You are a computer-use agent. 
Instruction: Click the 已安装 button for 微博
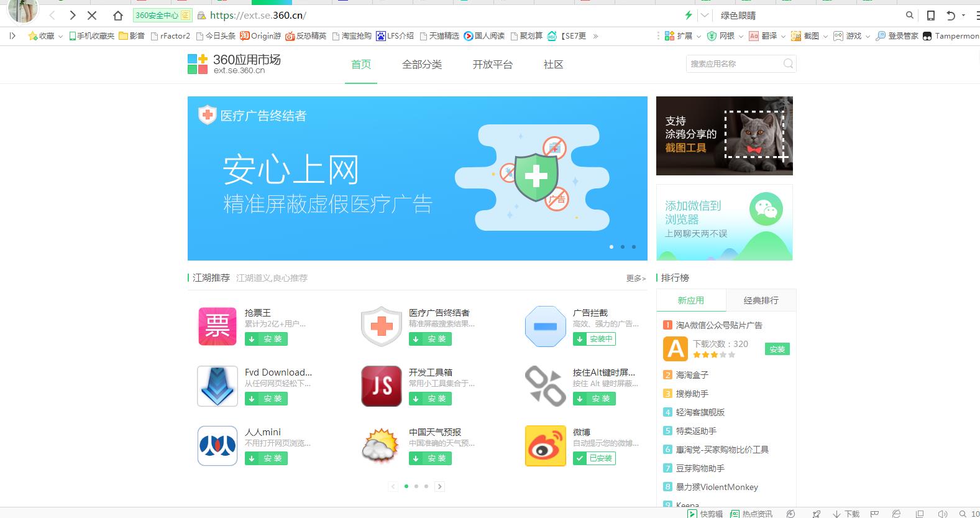tap(594, 458)
